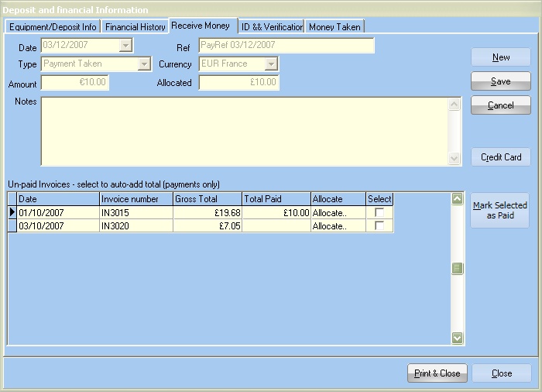
Task: Click the Notes scrollbar down arrow
Action: [455, 159]
